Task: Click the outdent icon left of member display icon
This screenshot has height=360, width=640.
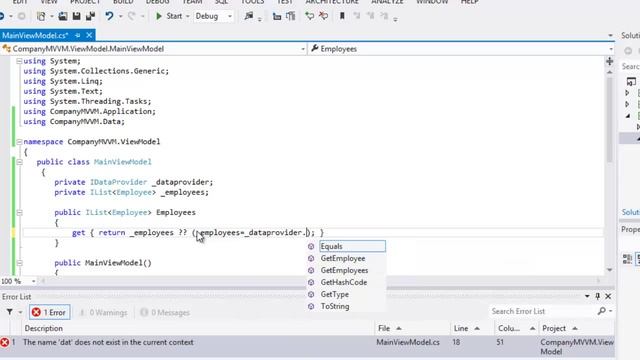Action: (x=277, y=16)
